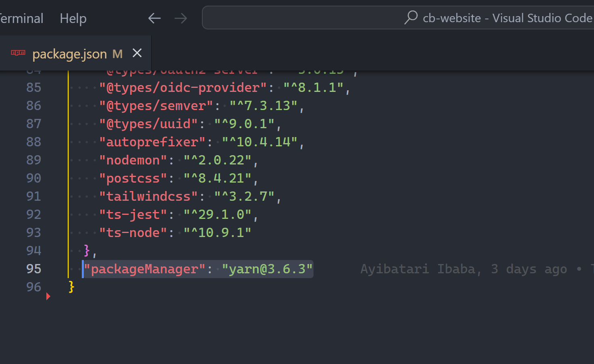594x364 pixels.
Task: Click the closing brace on line 96
Action: (x=71, y=287)
